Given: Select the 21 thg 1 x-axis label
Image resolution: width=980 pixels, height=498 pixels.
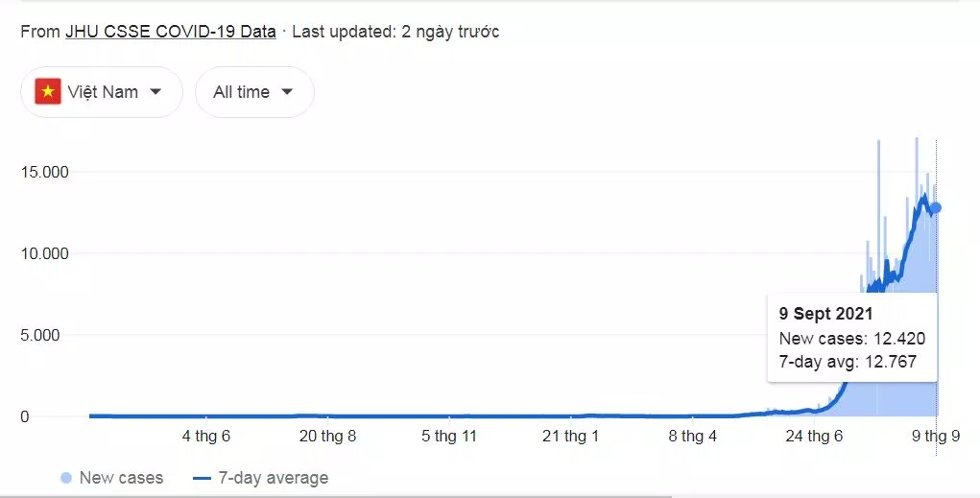Looking at the screenshot, I should pos(570,437).
